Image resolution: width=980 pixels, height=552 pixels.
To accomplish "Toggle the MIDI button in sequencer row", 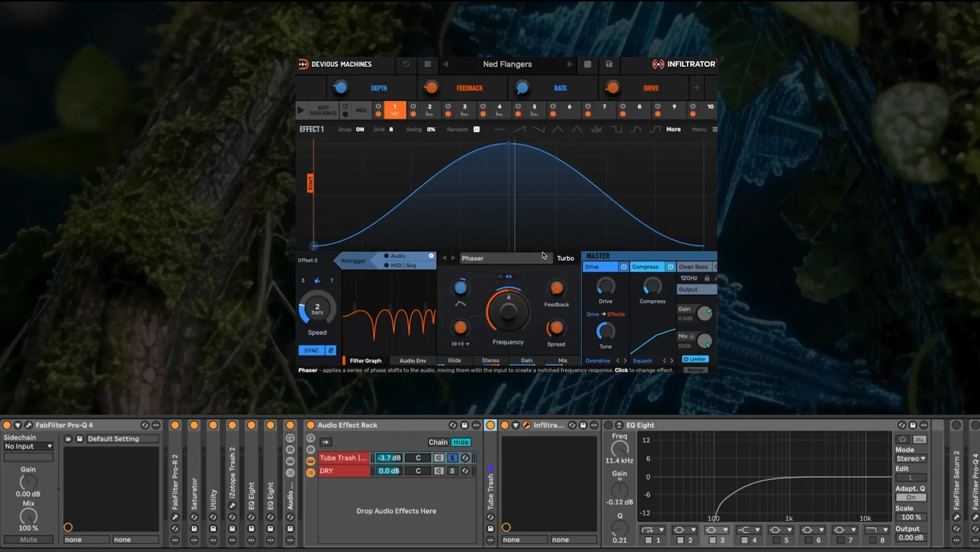I will pos(361,110).
